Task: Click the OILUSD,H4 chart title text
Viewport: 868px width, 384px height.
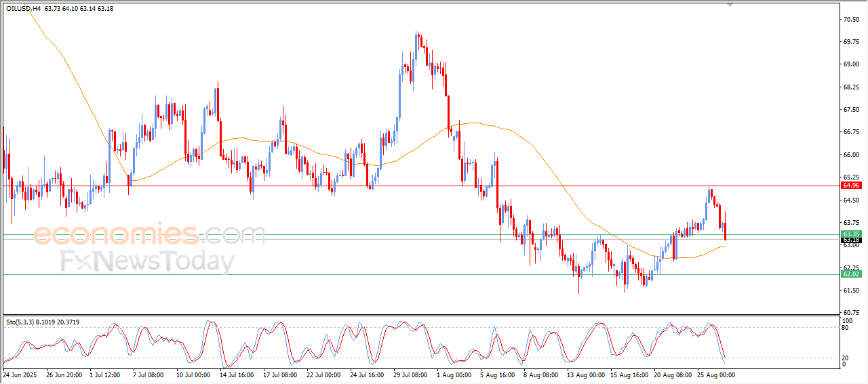Action: [x=22, y=9]
